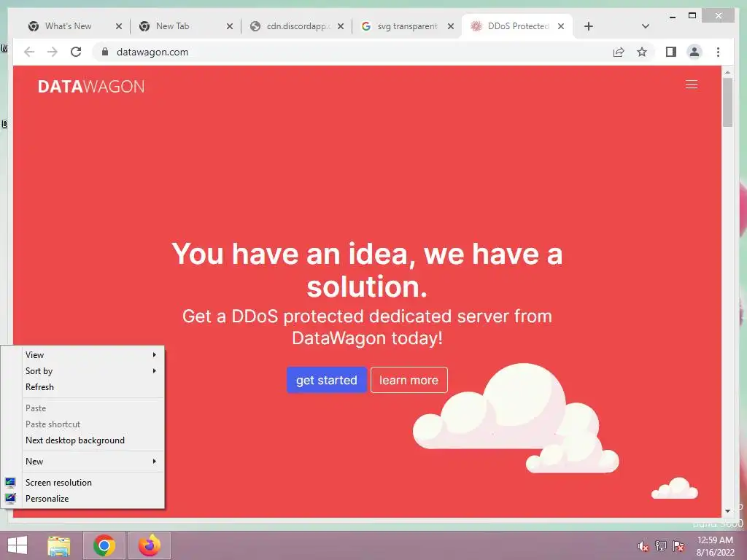Bookmark this page with the star icon
The width and height of the screenshot is (747, 560).
(x=642, y=52)
